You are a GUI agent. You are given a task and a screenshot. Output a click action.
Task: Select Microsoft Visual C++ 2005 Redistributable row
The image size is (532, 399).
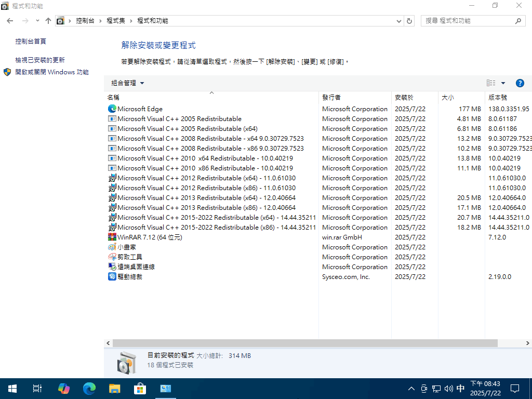click(317, 118)
